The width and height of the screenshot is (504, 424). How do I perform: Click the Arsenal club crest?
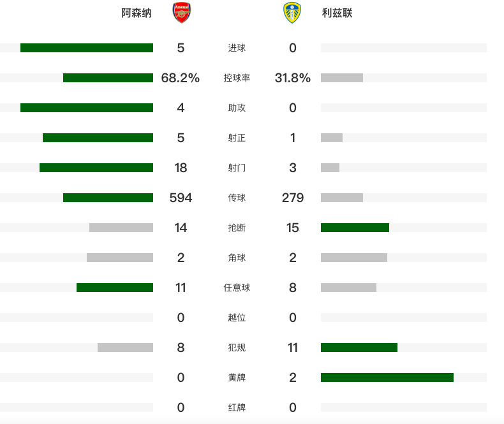click(x=182, y=13)
